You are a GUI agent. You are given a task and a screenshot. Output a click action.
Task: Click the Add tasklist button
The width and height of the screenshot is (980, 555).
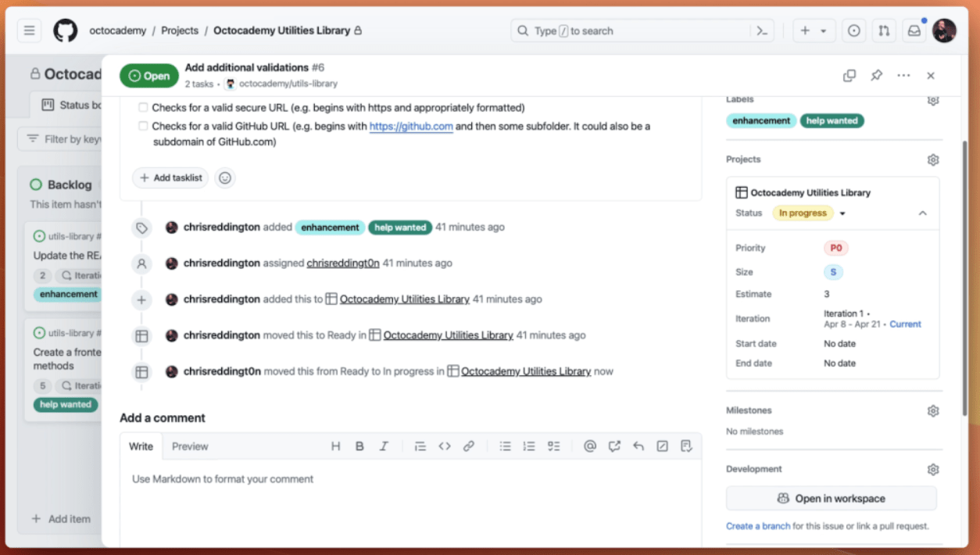[x=170, y=177]
